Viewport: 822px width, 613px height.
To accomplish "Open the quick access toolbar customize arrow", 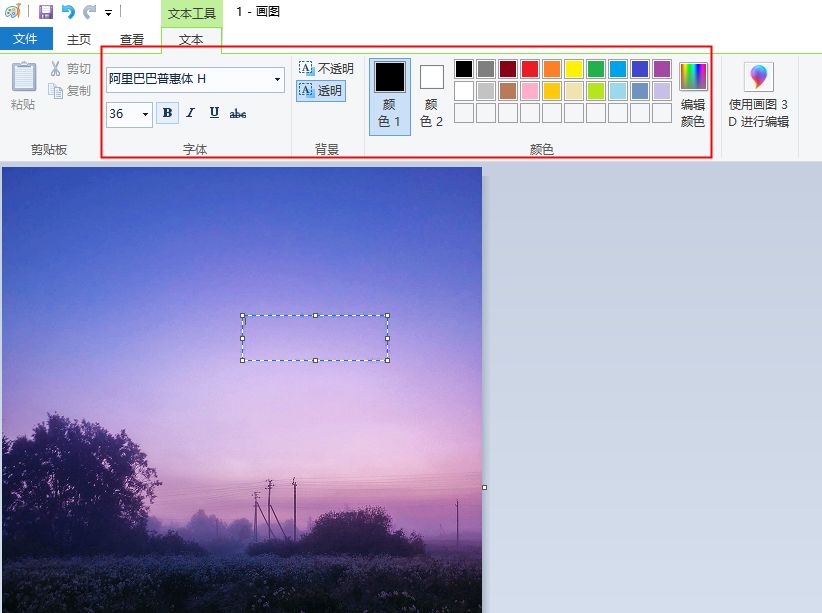I will click(x=108, y=13).
